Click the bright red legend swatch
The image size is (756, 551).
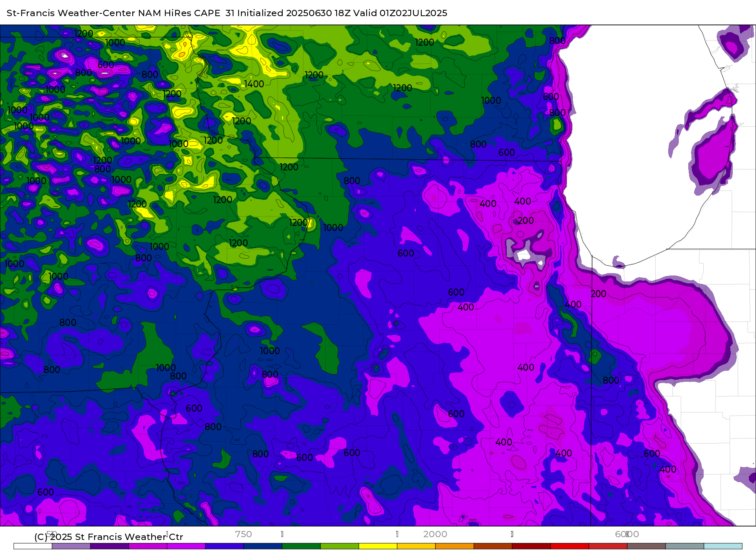pyautogui.click(x=570, y=546)
